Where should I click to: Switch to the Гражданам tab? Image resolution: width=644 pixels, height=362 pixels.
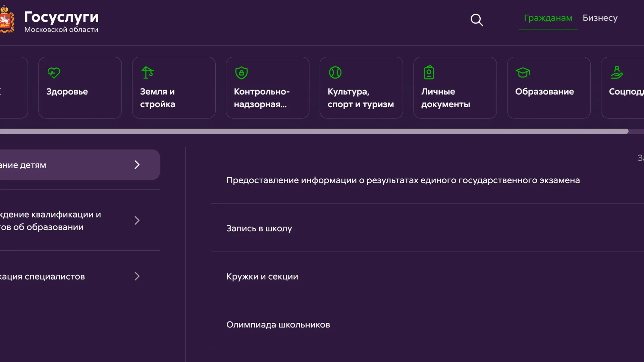click(548, 18)
